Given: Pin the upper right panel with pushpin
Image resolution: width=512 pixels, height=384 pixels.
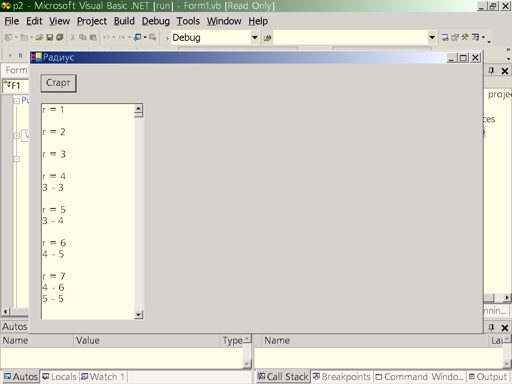Looking at the screenshot, I should pos(491,71).
